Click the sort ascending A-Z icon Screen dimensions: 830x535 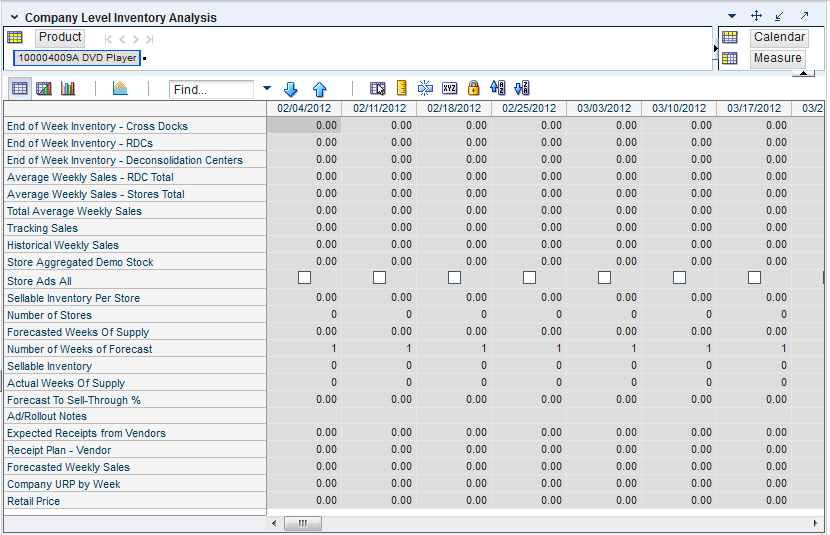click(498, 89)
